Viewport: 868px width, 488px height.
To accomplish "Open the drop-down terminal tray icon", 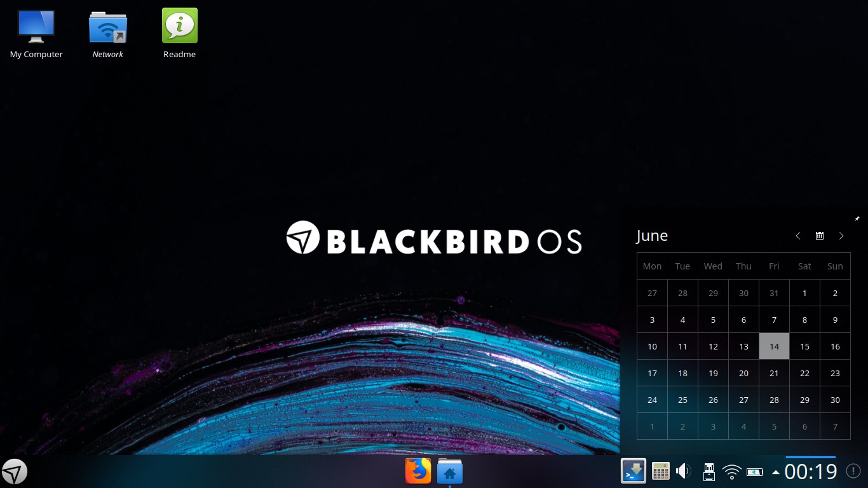I will [634, 471].
